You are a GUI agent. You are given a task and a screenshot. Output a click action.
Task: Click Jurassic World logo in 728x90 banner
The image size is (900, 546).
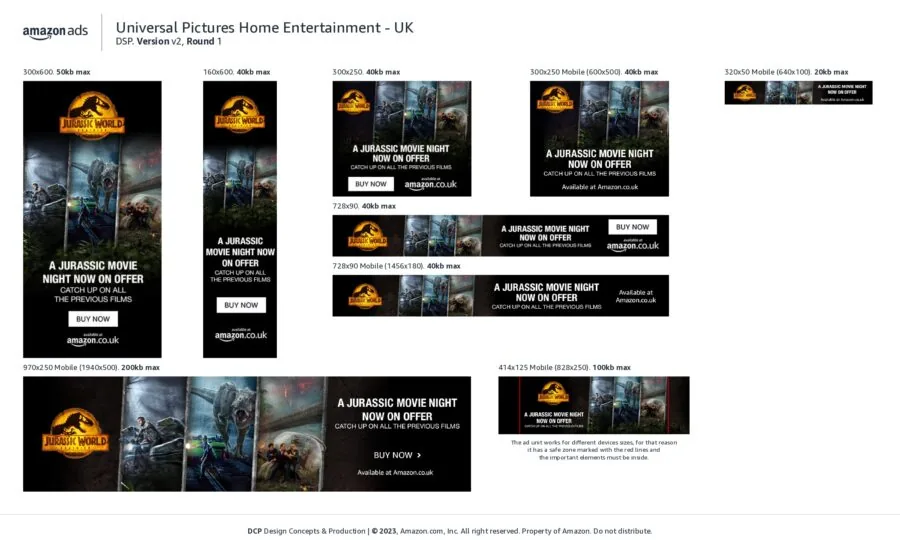367,236
